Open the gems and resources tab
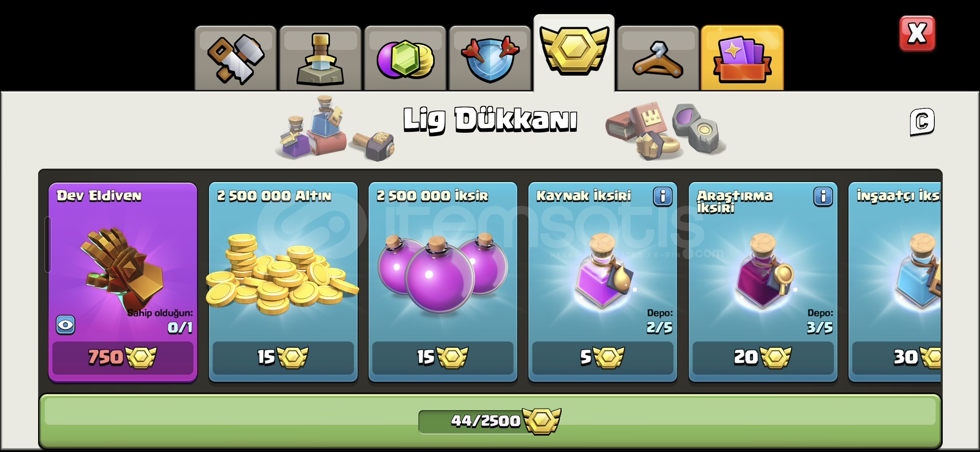 coord(405,58)
